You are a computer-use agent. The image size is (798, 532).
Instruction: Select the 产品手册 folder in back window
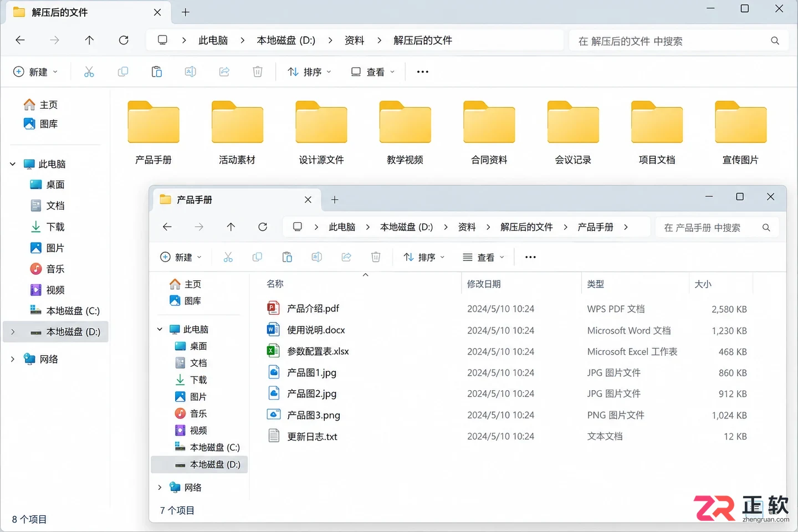tap(154, 133)
